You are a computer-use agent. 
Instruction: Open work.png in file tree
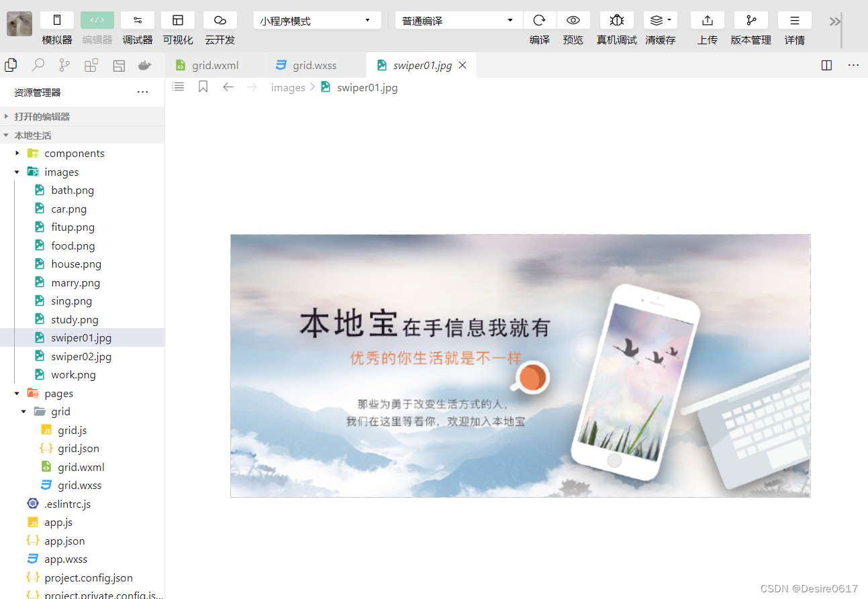(82, 374)
